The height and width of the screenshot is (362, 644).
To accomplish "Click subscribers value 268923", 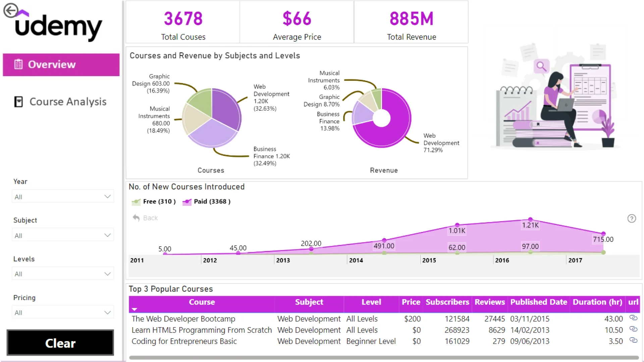I will [457, 330].
